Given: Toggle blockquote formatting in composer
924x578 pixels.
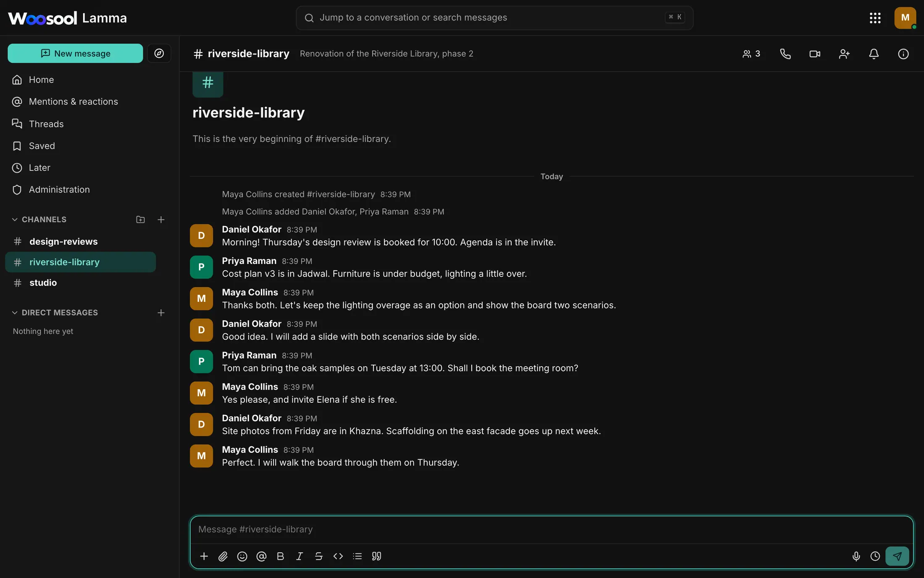Looking at the screenshot, I should pos(376,556).
